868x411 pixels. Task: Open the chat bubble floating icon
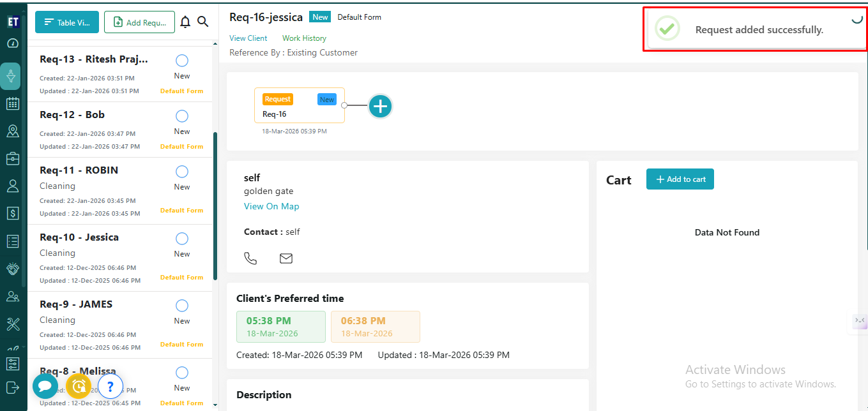[45, 385]
